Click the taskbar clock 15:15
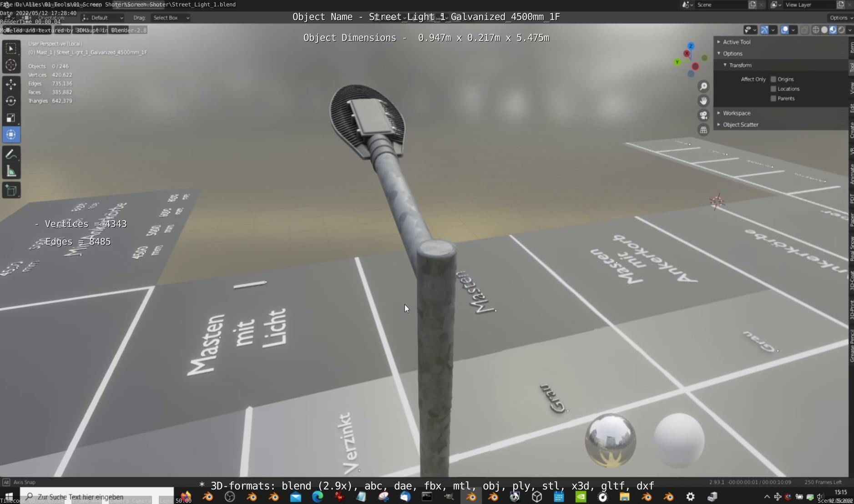This screenshot has height=504, width=854. 841,492
